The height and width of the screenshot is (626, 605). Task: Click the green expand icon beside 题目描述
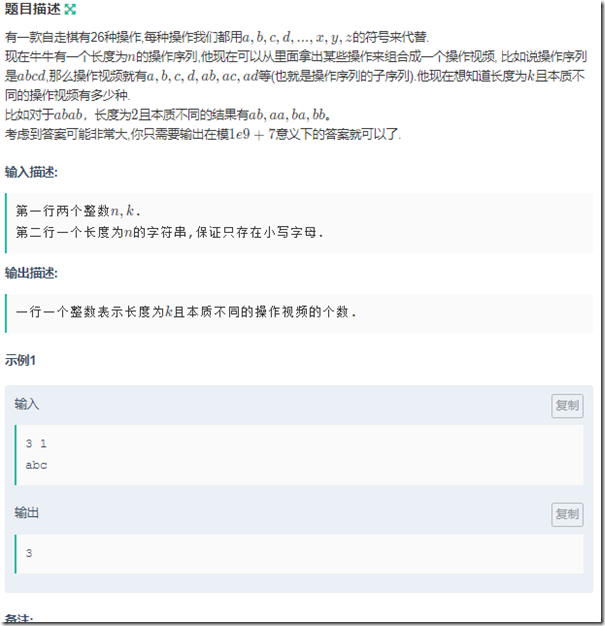pos(70,9)
